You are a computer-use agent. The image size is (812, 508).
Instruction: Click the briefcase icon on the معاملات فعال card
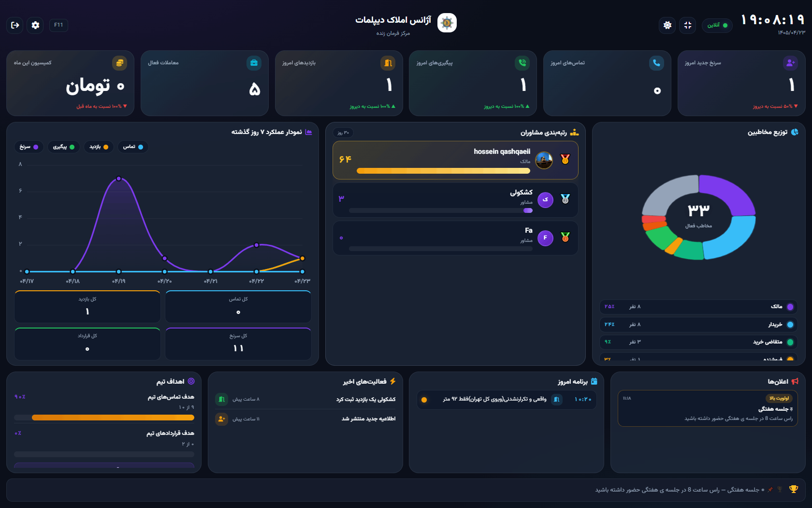pyautogui.click(x=254, y=63)
